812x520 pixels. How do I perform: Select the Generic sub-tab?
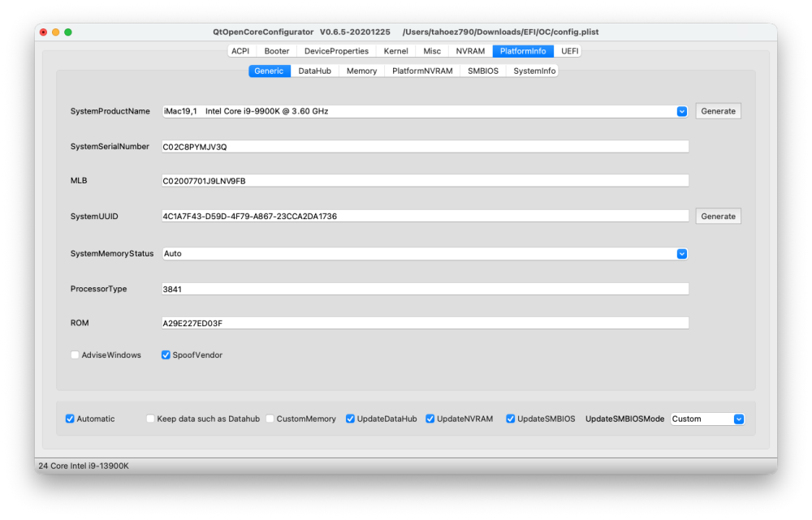pos(269,71)
